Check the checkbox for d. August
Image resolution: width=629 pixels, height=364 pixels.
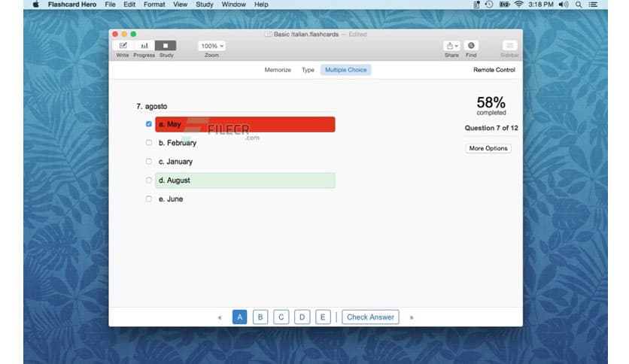point(149,180)
